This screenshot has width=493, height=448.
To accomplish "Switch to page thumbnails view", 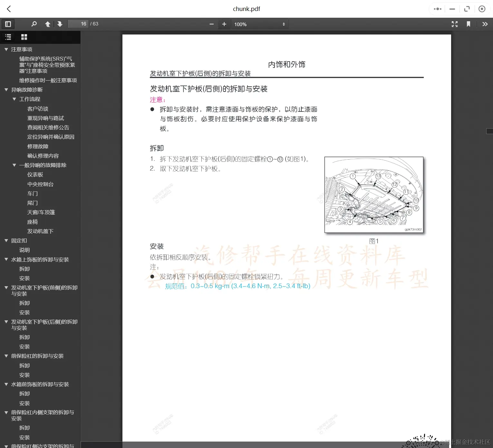I will point(24,37).
